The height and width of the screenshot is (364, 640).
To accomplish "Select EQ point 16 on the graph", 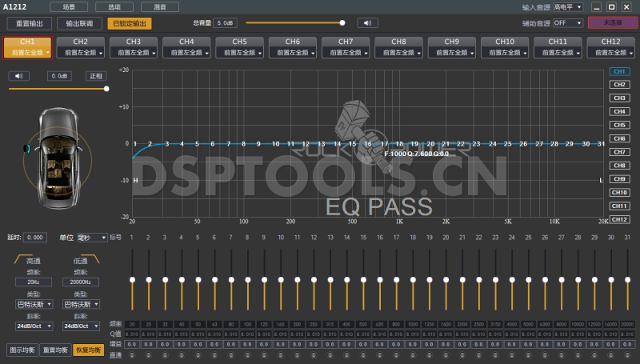I will [368, 144].
